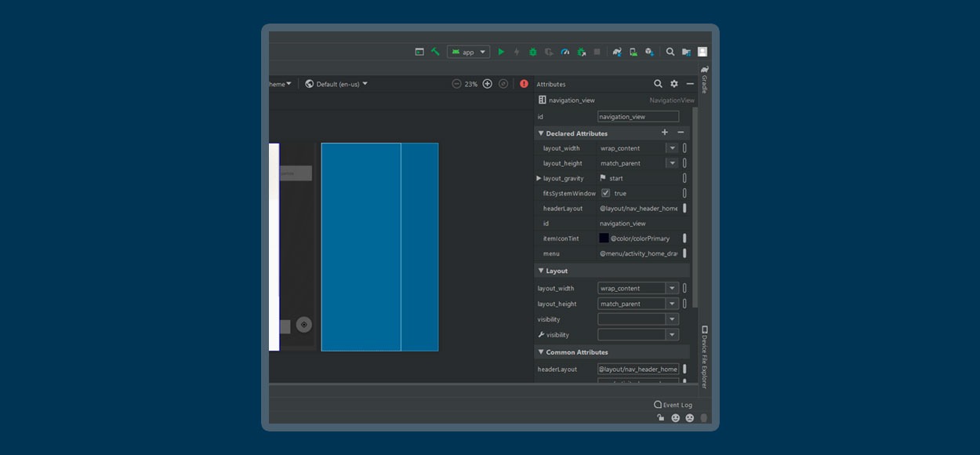Collapse the Common Attributes section
980x455 pixels.
click(x=541, y=352)
